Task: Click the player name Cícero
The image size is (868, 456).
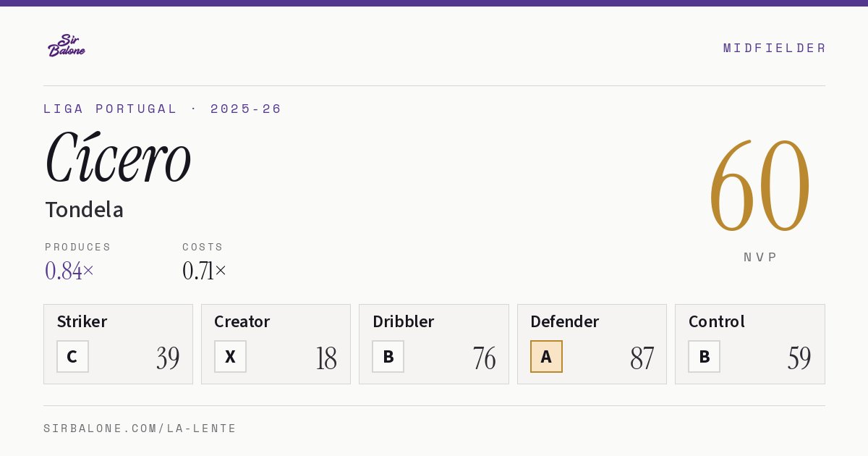Action: click(x=118, y=156)
